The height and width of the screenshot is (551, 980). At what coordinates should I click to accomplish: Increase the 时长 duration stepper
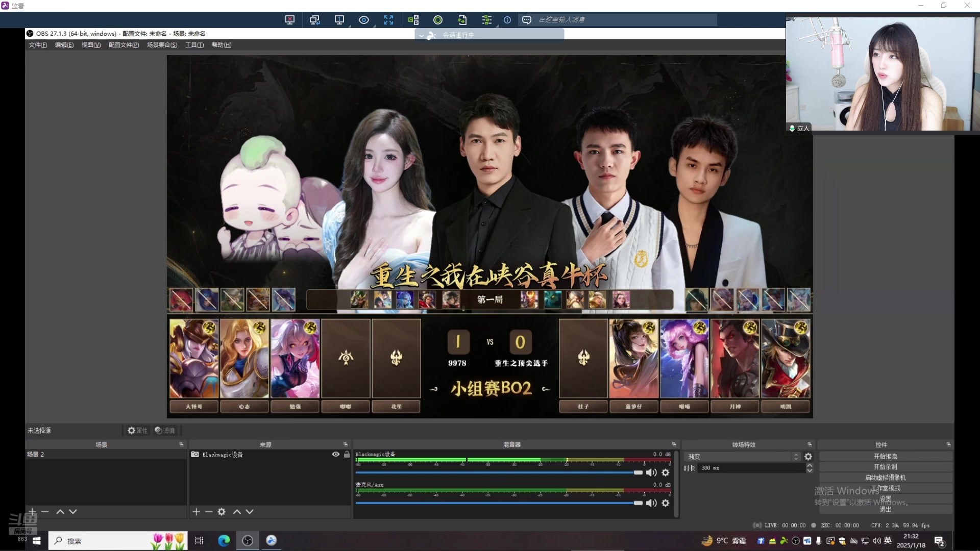[x=810, y=465]
